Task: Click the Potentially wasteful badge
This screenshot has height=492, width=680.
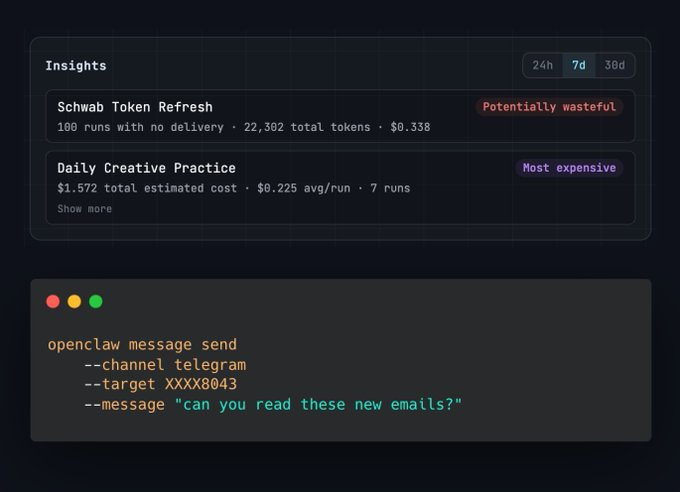Action: [549, 107]
